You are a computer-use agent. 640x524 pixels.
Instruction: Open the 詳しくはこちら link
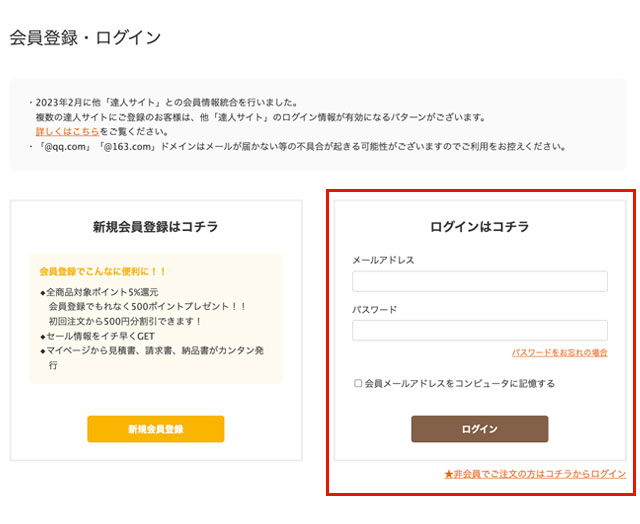(x=67, y=132)
